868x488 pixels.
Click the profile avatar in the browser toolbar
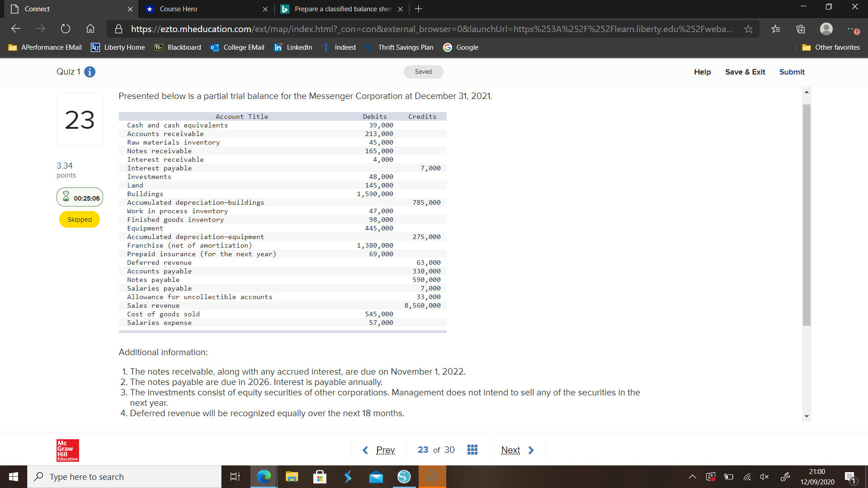(826, 29)
